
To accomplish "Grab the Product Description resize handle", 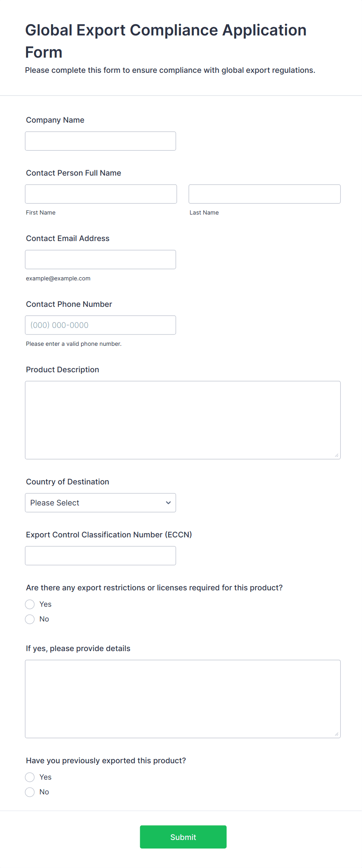I will [x=337, y=455].
